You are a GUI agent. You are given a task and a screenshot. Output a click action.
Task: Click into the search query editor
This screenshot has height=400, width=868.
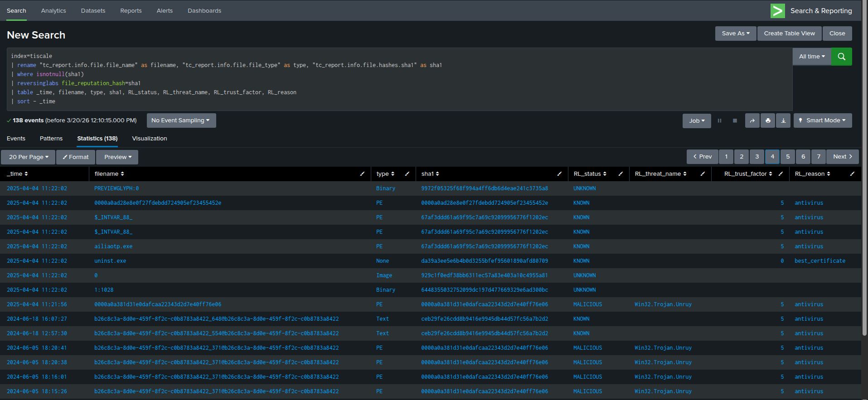tap(399, 79)
